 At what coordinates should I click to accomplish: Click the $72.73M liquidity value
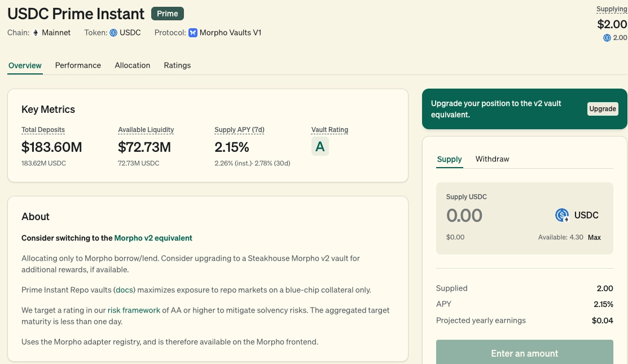[x=144, y=147]
